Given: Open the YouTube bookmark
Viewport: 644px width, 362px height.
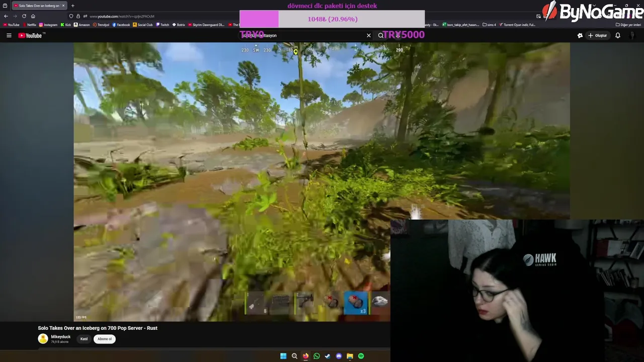Looking at the screenshot, I should [11, 25].
